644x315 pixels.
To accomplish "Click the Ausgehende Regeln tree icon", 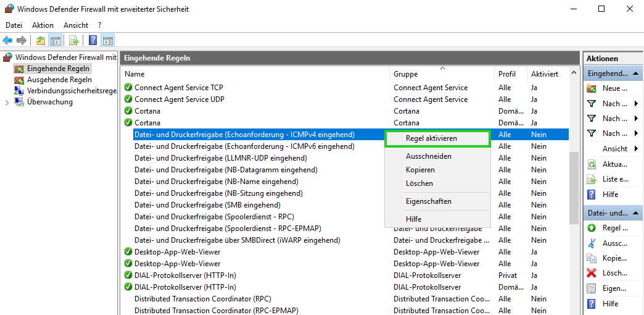I will tap(19, 80).
